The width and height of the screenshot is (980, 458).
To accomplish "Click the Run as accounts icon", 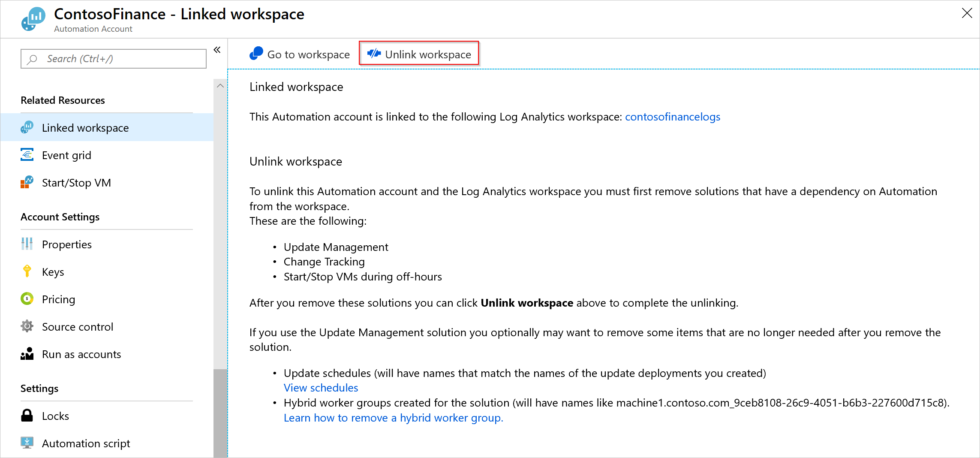I will tap(27, 354).
